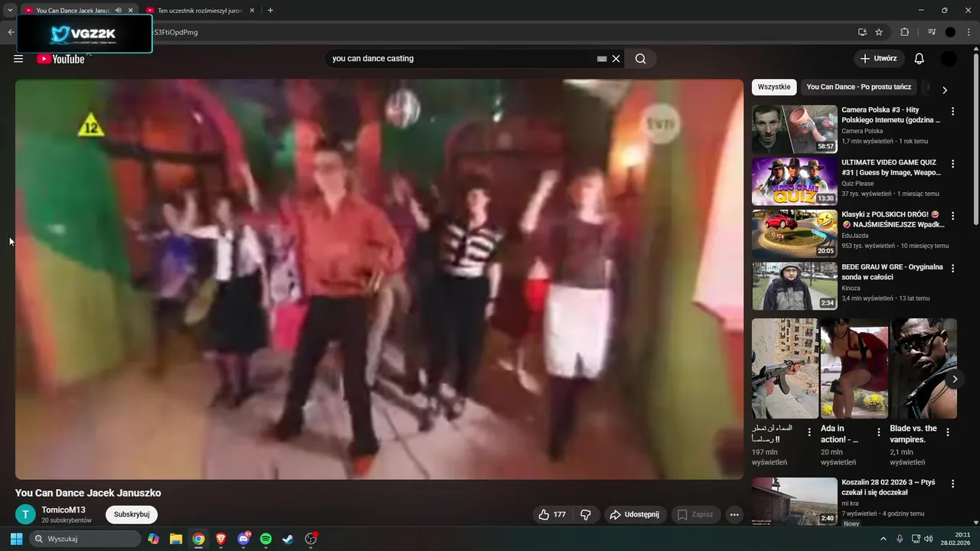Image resolution: width=980 pixels, height=551 pixels.
Task: Select 'You Can Dance - Po prostu tańcz' chip
Action: pos(858,87)
